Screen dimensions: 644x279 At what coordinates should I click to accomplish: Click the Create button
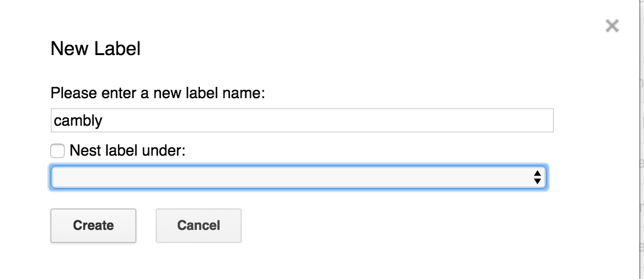93,226
